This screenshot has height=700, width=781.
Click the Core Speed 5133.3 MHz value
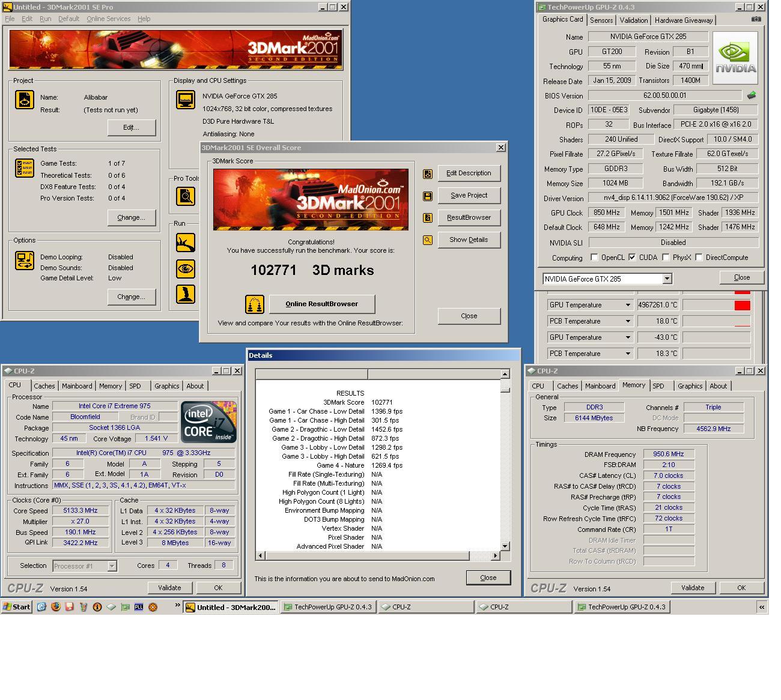(81, 511)
